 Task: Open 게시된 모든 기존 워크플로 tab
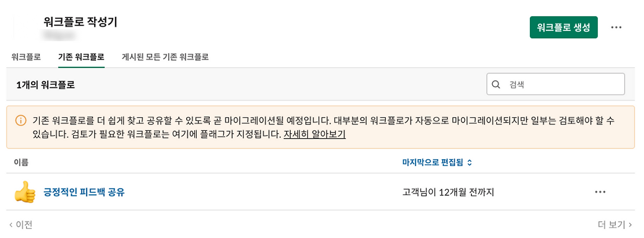165,57
